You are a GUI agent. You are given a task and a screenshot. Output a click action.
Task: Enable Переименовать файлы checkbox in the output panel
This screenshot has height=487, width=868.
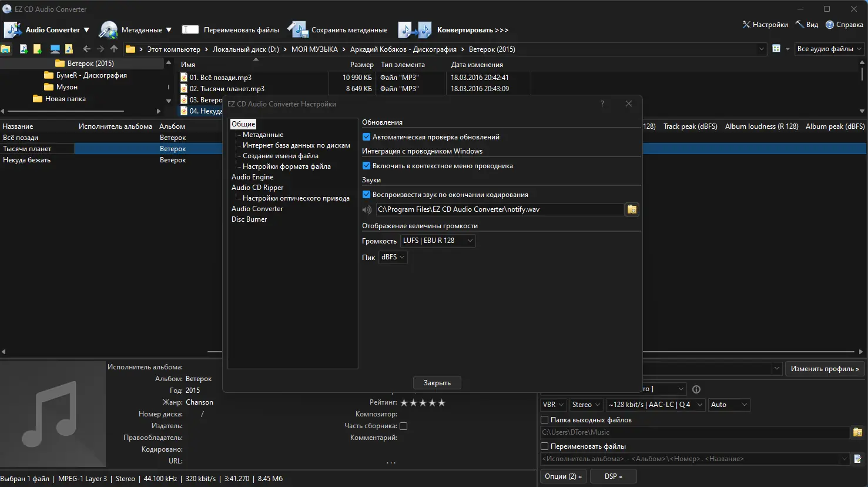point(544,446)
